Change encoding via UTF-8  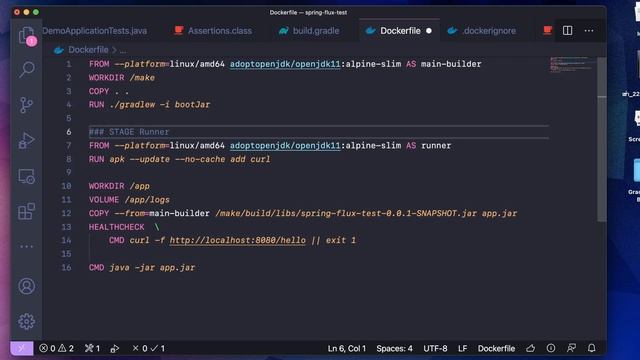coord(435,348)
